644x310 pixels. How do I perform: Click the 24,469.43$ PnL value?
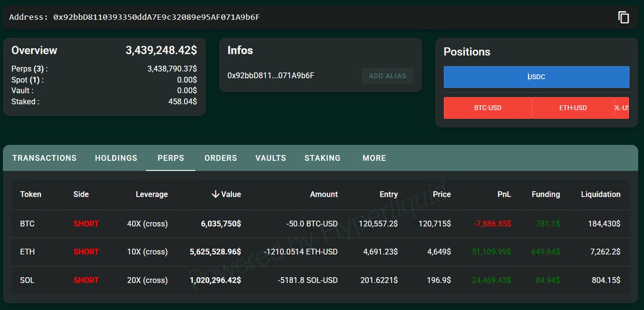click(x=492, y=280)
